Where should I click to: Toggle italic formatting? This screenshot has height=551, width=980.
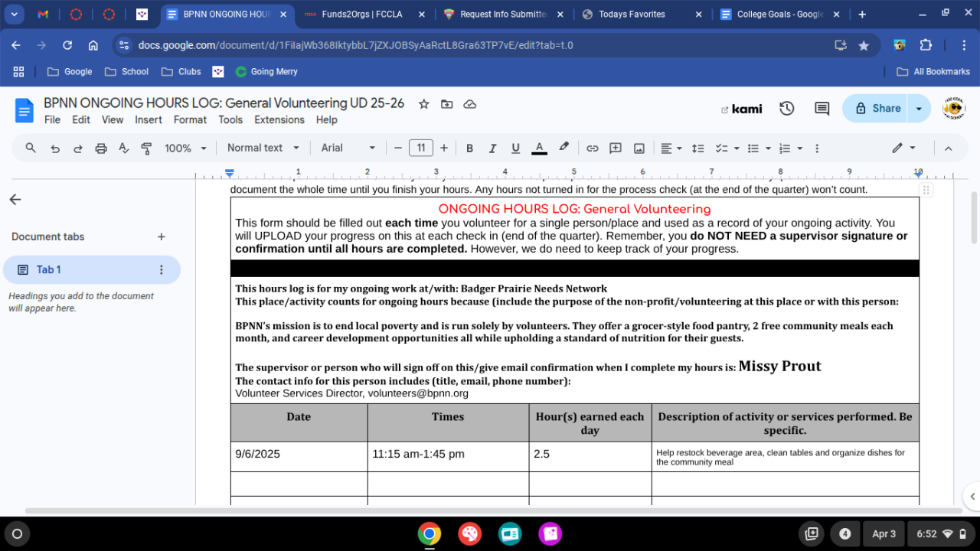tap(493, 148)
